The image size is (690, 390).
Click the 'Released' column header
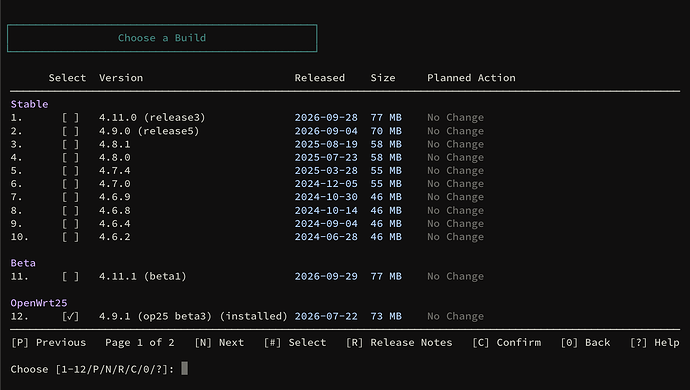point(319,78)
